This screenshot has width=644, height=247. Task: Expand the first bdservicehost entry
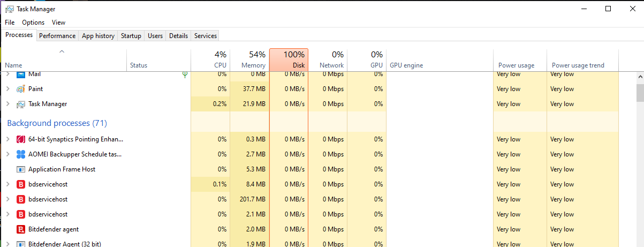tap(7, 184)
